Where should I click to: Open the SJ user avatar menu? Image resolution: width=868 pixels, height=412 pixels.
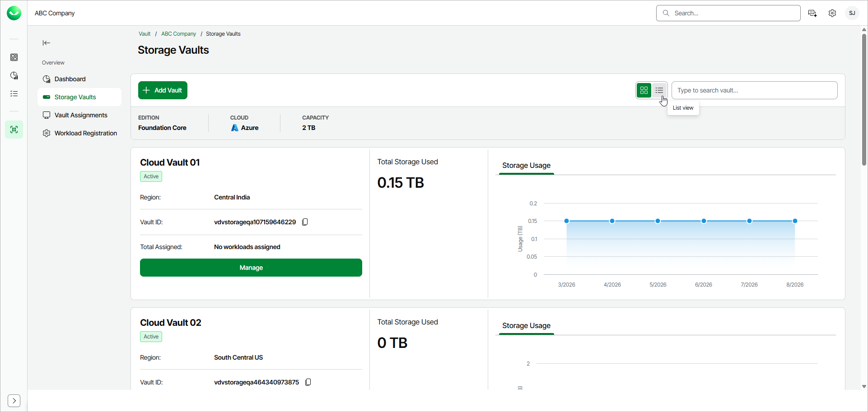tap(852, 13)
